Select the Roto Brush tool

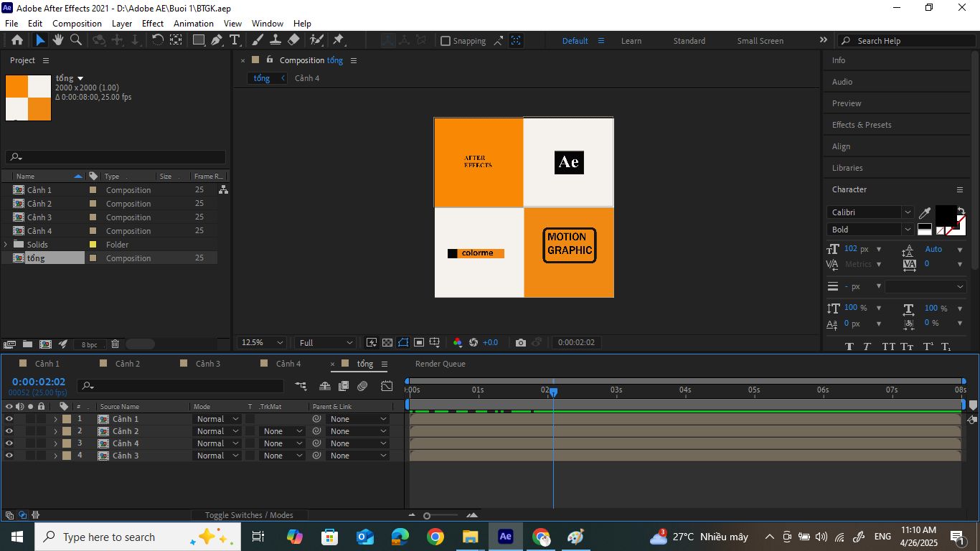[316, 40]
